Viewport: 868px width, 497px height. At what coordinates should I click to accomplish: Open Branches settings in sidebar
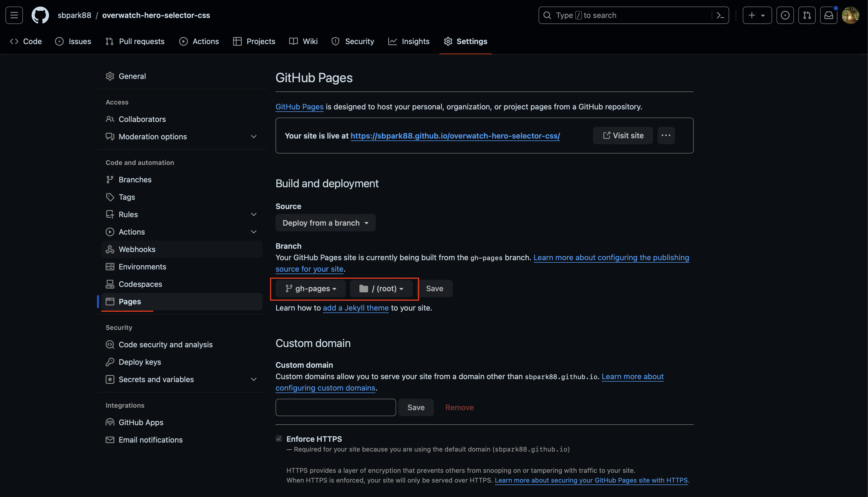182,180
